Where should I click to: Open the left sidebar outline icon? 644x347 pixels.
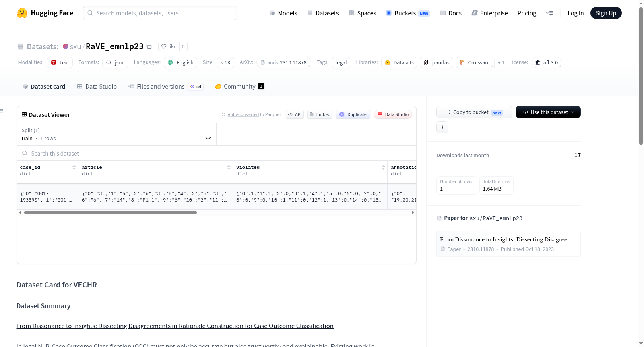coord(2,111)
